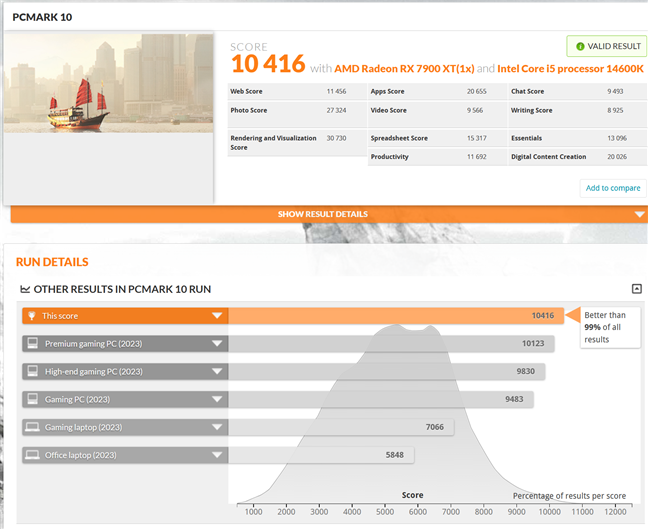The width and height of the screenshot is (648, 529).
Task: Click the laptop icon for Gaming laptop (2023)
Action: pos(32,427)
